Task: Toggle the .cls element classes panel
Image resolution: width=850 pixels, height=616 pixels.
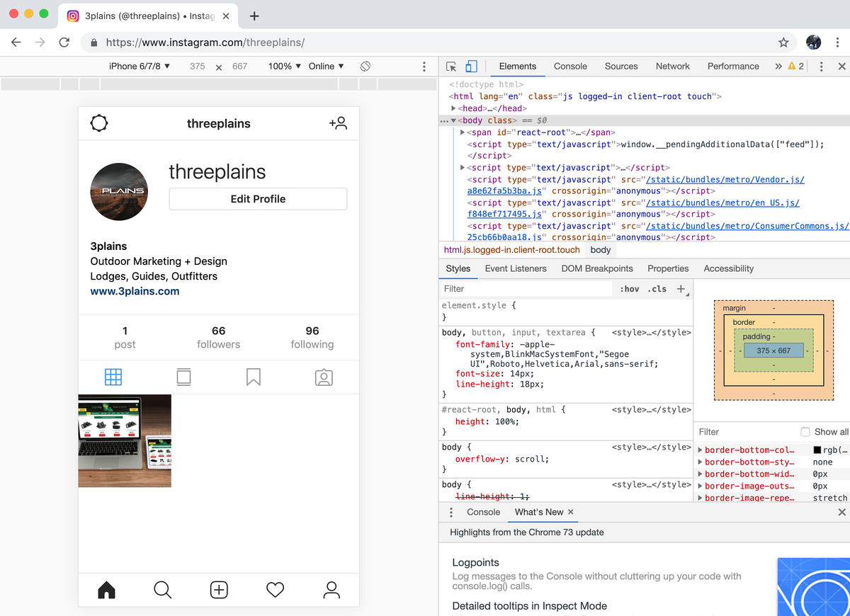Action: pos(657,289)
